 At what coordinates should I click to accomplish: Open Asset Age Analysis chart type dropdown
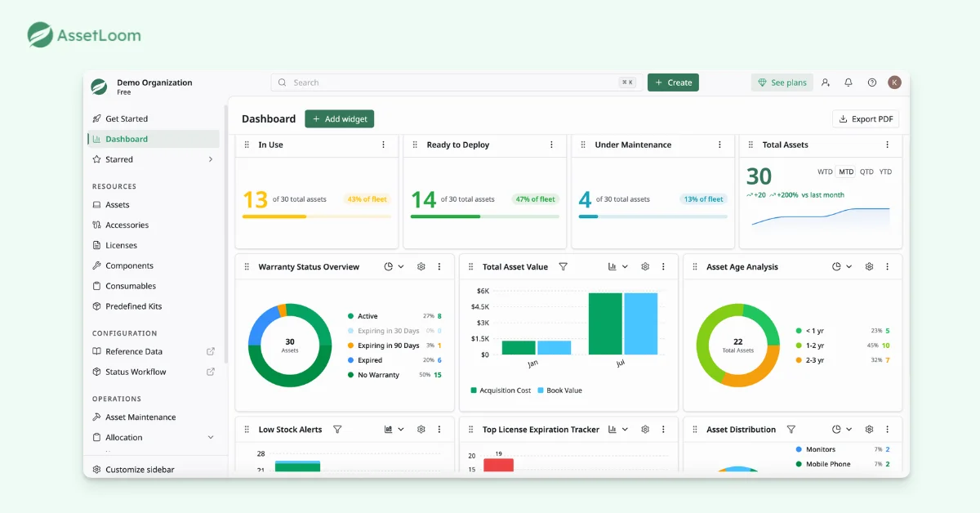pos(842,267)
